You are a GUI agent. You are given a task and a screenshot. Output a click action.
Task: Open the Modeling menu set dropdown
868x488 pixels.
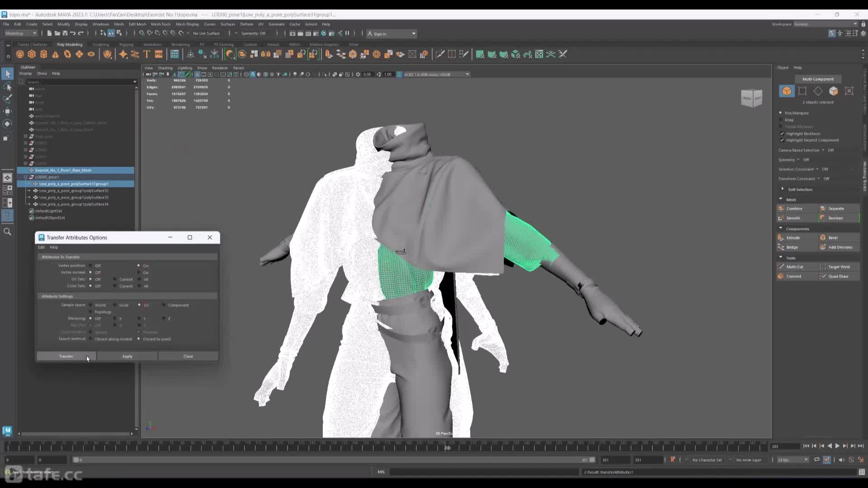(x=21, y=33)
